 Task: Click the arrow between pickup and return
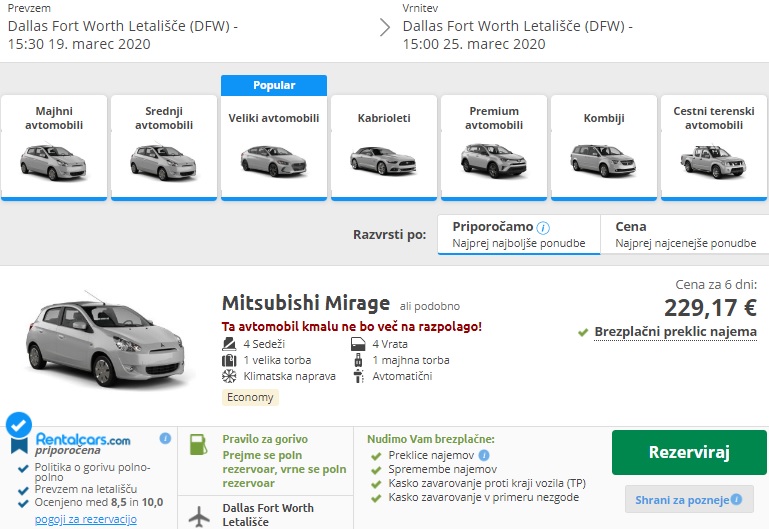click(385, 27)
